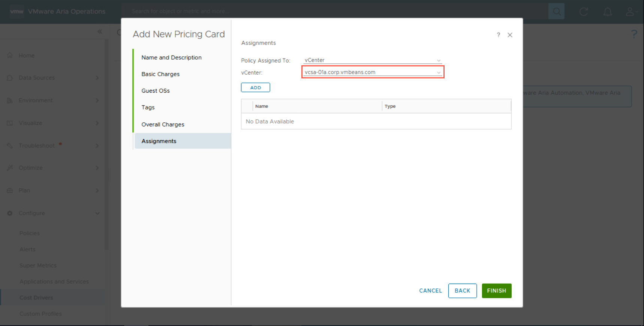Go to the Basic Charges step
This screenshot has width=644, height=326.
160,74
